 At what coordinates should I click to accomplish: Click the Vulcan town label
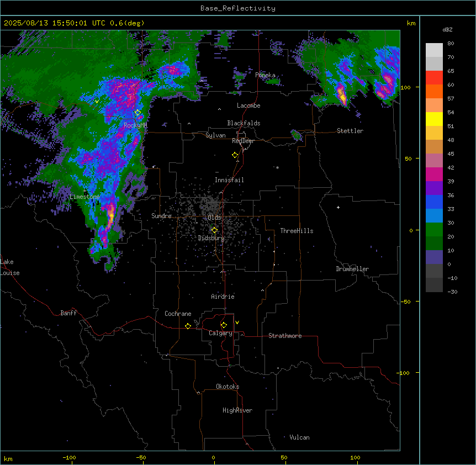coord(300,437)
